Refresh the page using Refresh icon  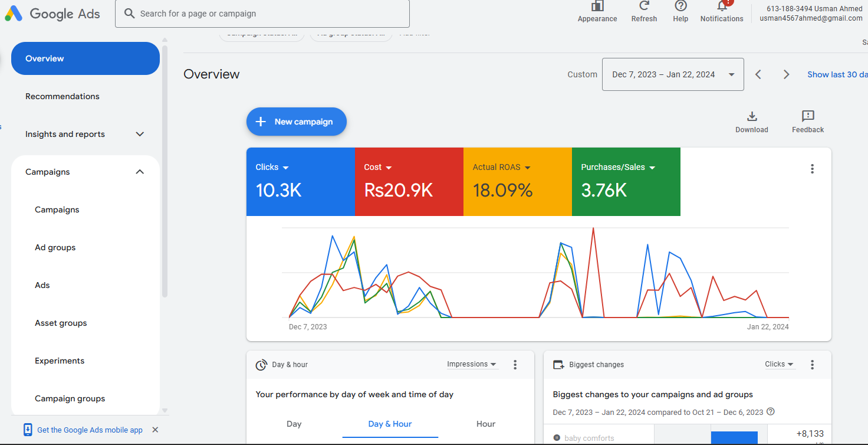point(644,6)
